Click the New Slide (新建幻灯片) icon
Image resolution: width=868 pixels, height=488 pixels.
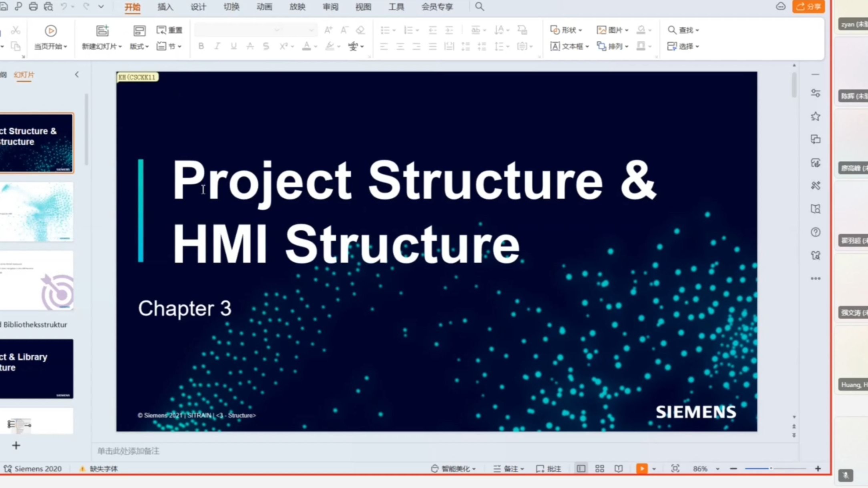click(x=102, y=31)
